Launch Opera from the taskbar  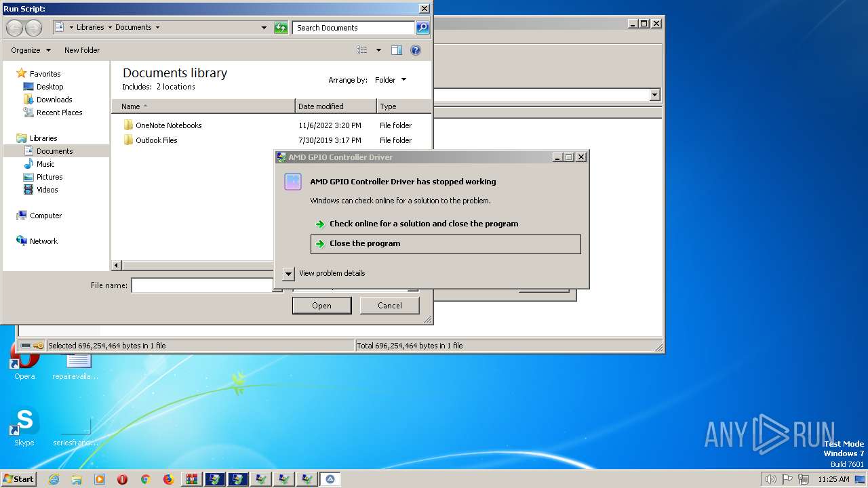122,479
